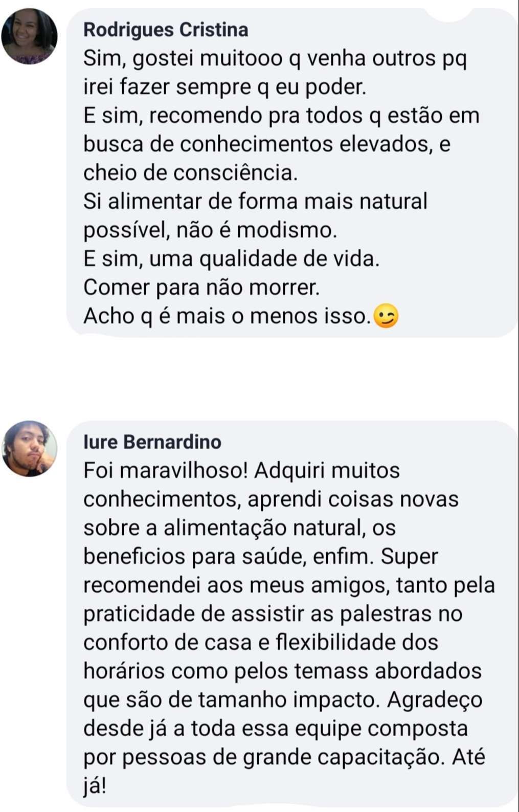519x812 pixels.
Task: Click the winking emoji in Cristina's comment
Action: pyautogui.click(x=386, y=316)
